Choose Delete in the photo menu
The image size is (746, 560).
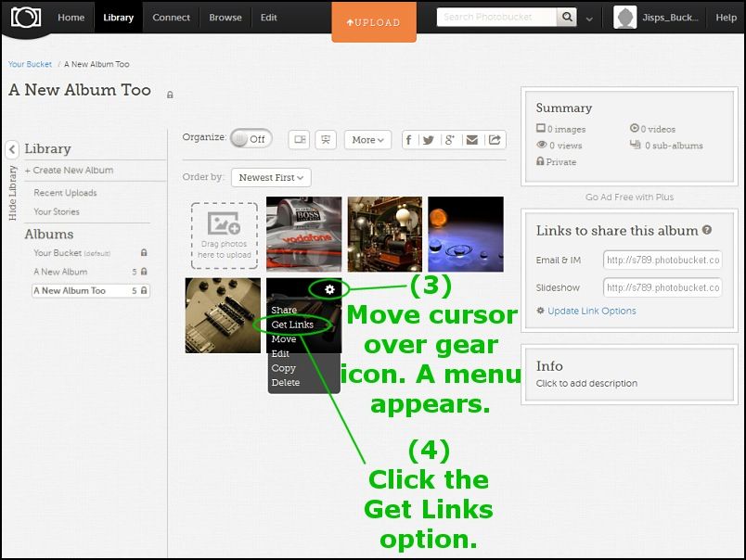pyautogui.click(x=286, y=382)
